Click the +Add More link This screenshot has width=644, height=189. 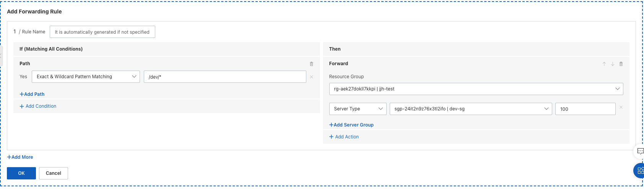coord(20,157)
